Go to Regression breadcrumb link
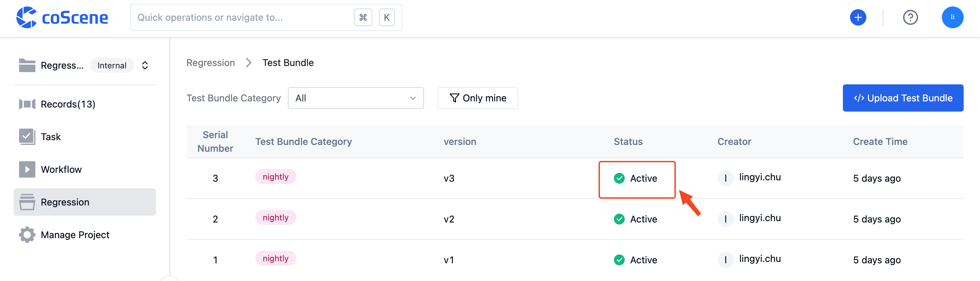Image resolution: width=980 pixels, height=281 pixels. [210, 63]
